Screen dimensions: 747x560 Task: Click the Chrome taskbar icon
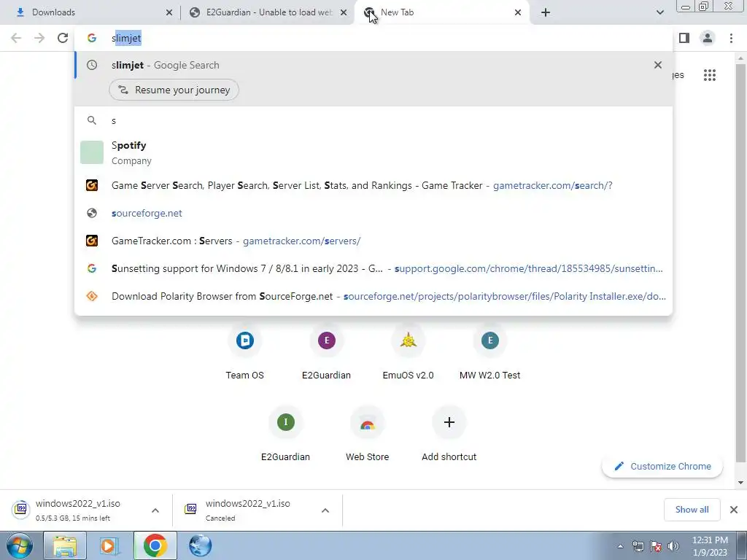[x=155, y=545]
